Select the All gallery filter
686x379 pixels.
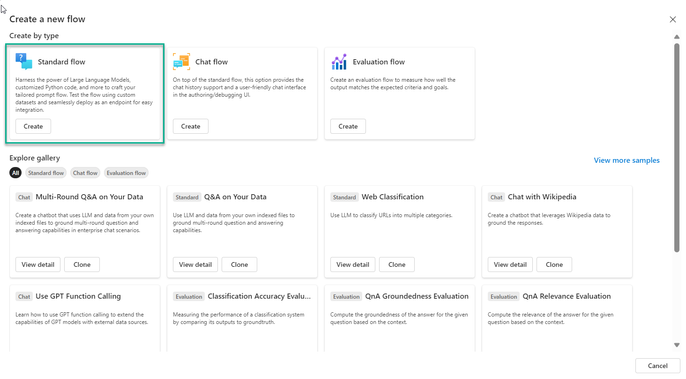tap(15, 173)
